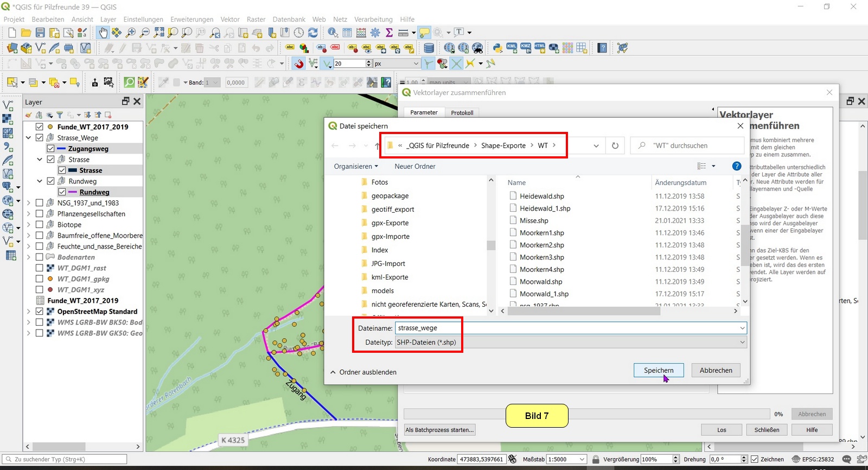Collapse the Strasse_Wege layer group

[x=28, y=138]
